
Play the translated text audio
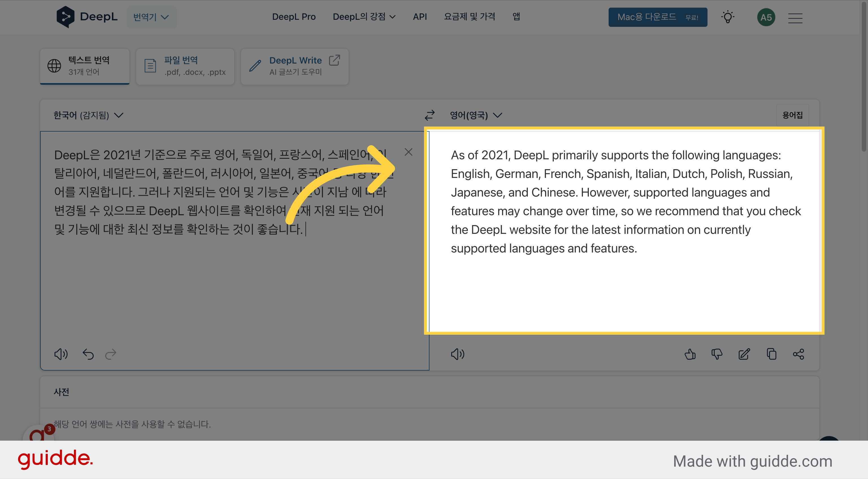(x=457, y=354)
